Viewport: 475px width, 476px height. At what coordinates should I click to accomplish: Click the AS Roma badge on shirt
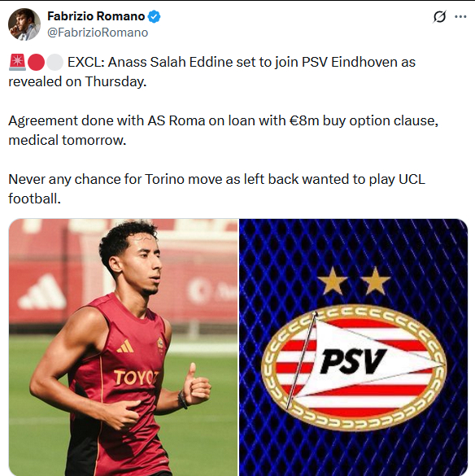(x=160, y=344)
